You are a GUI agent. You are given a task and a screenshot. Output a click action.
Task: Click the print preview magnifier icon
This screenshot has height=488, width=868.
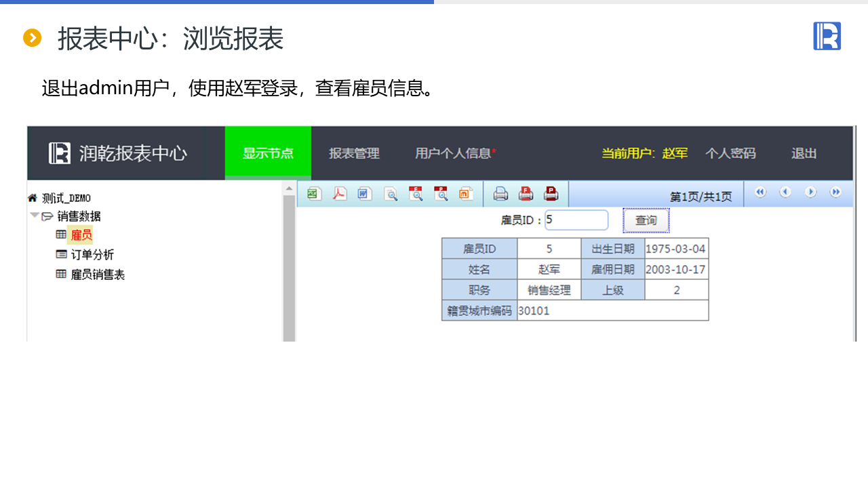(x=391, y=195)
